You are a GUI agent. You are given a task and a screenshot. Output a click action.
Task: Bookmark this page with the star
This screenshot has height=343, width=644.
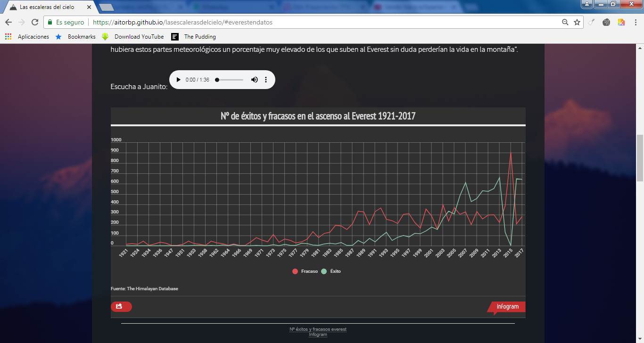click(577, 22)
